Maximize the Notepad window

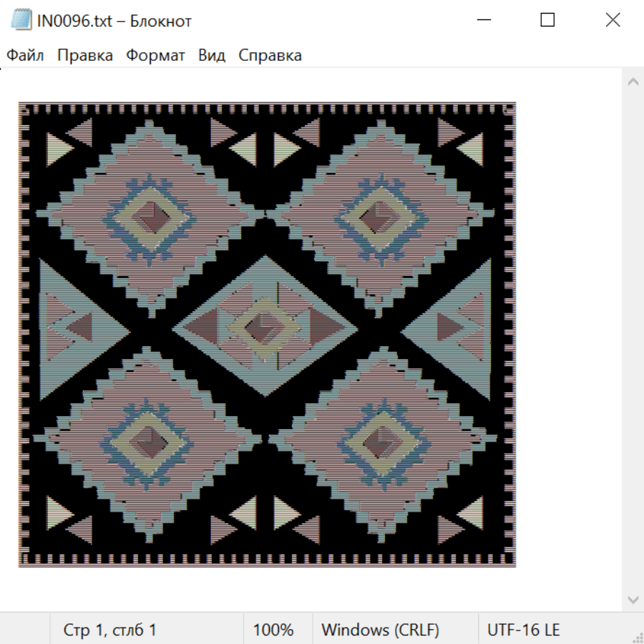[x=547, y=20]
